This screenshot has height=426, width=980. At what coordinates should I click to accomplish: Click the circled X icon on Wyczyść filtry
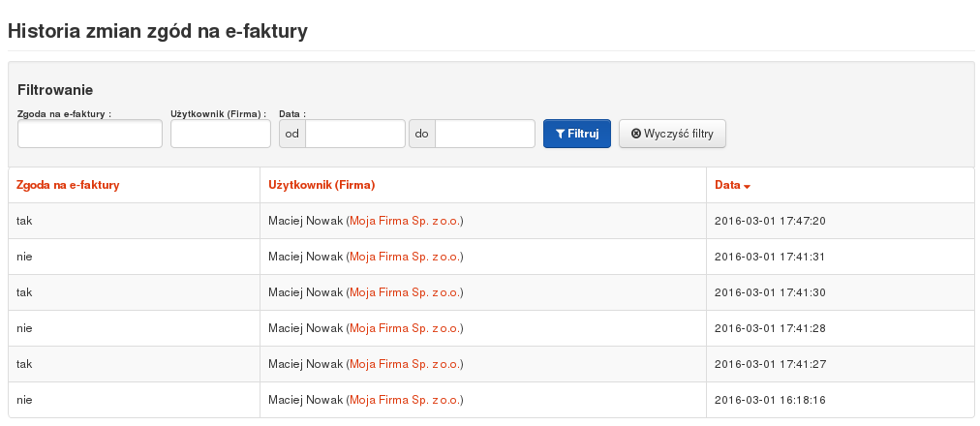[x=636, y=135]
